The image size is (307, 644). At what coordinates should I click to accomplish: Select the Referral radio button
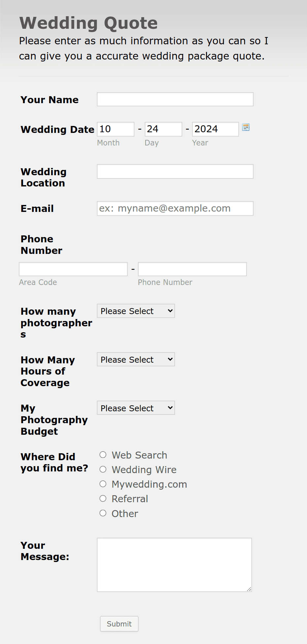pos(103,499)
